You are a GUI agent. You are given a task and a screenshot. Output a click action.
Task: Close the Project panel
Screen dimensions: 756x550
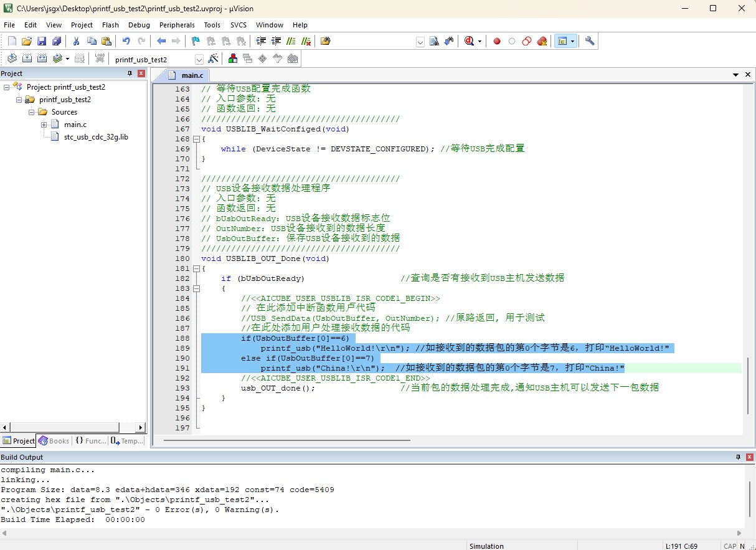coord(141,73)
